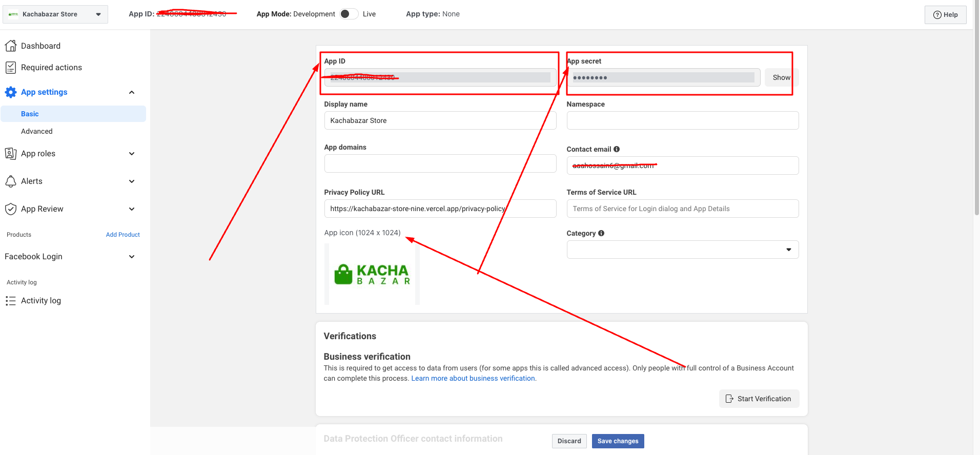Click the Display name field

point(440,120)
